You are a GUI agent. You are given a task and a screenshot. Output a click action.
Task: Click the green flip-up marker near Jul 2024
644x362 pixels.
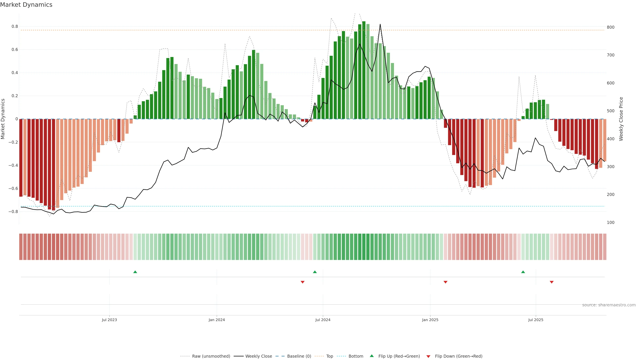[315, 272]
